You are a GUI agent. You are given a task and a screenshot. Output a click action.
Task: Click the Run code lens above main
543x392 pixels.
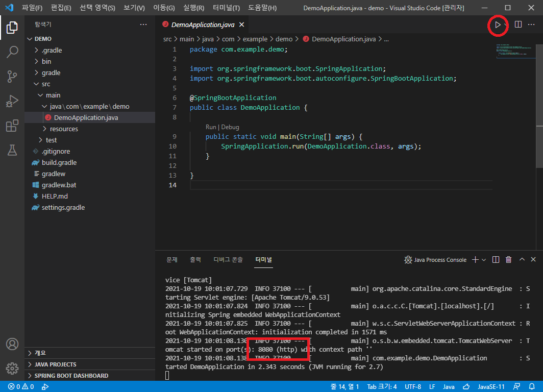211,127
